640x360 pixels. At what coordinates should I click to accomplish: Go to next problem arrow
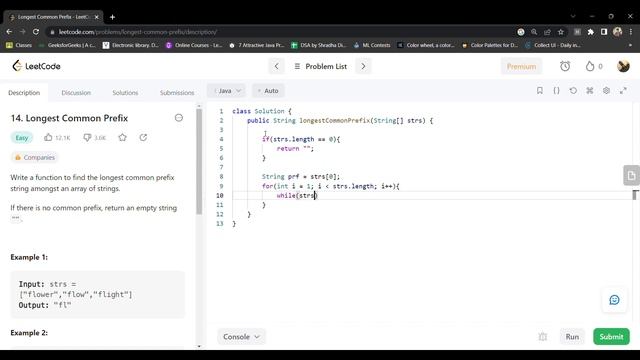pos(363,66)
